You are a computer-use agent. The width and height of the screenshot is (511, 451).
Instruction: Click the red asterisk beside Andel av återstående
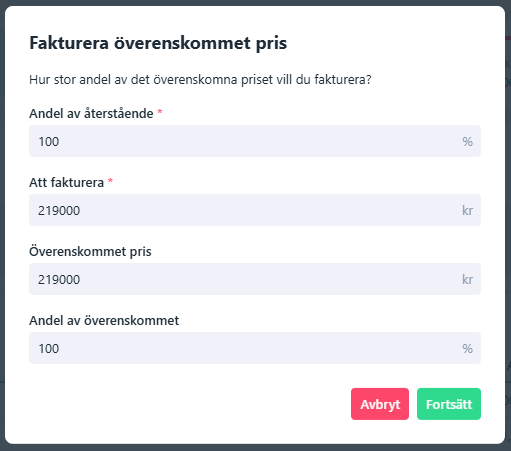click(x=160, y=112)
